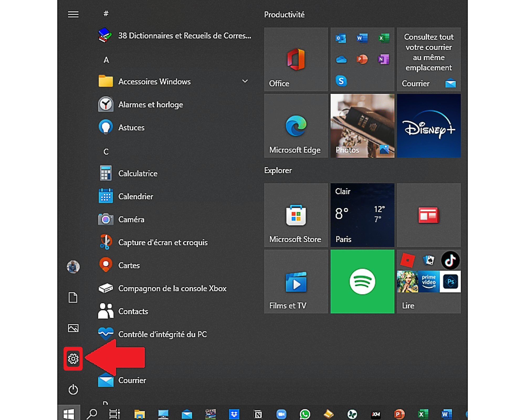Click the Explorer group title
525x420 pixels.
coord(278,170)
